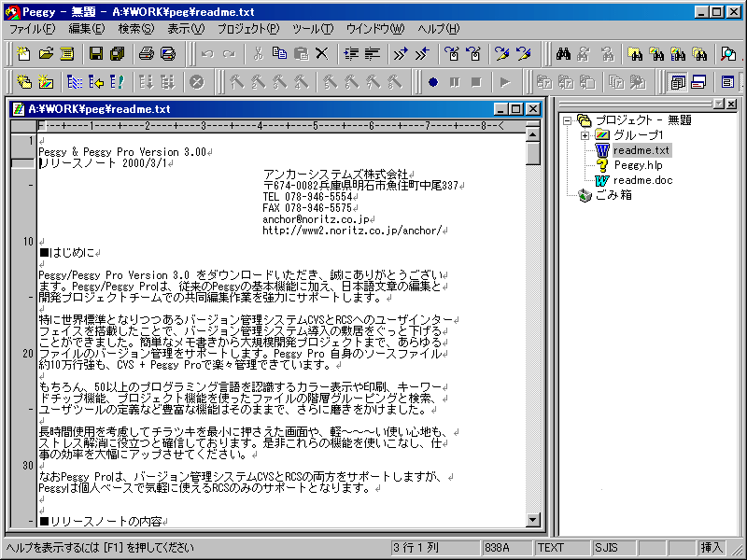The width and height of the screenshot is (747, 560).
Task: Open the ヘルプ(H) menu
Action: tap(439, 29)
